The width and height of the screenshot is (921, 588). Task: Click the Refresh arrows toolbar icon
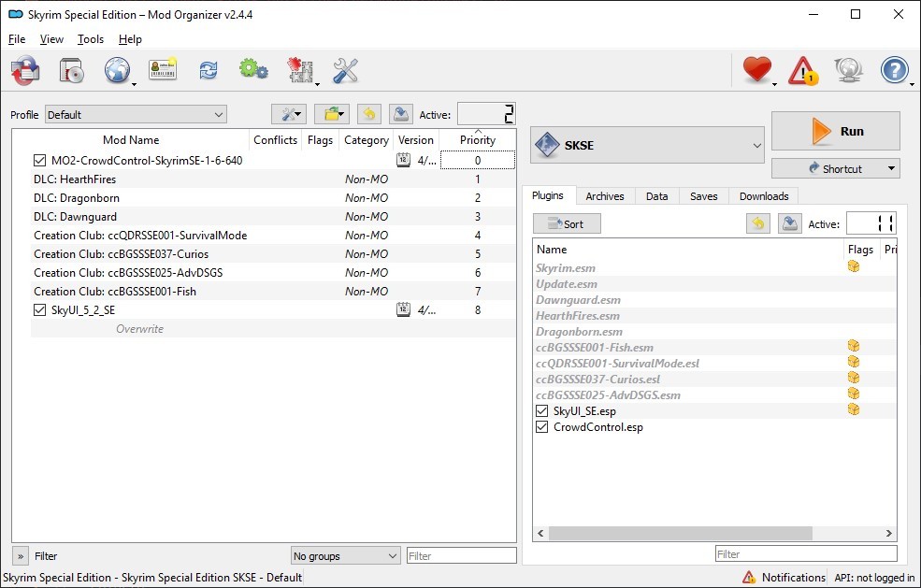click(208, 70)
